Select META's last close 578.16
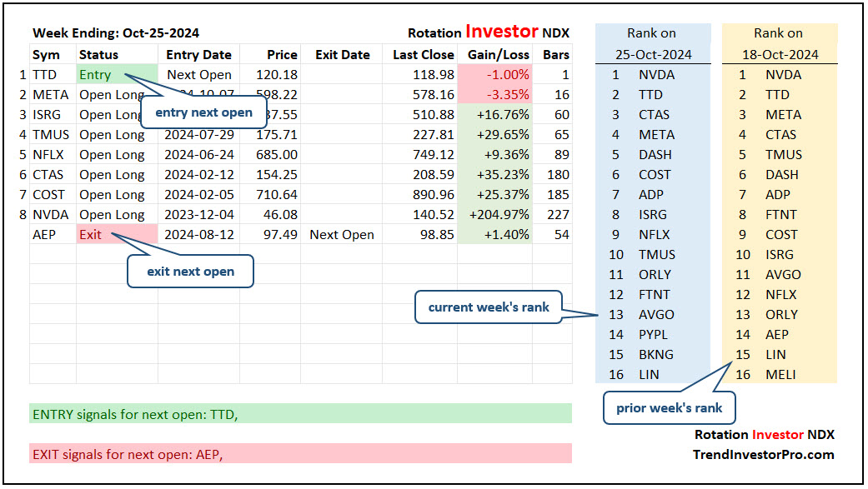Image resolution: width=868 pixels, height=489 pixels. [x=434, y=95]
